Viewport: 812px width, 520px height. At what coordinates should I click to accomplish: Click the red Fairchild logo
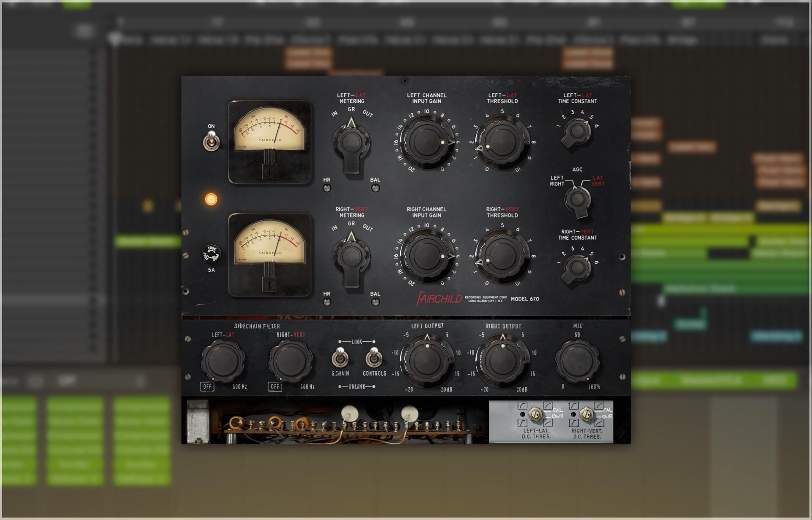[439, 298]
